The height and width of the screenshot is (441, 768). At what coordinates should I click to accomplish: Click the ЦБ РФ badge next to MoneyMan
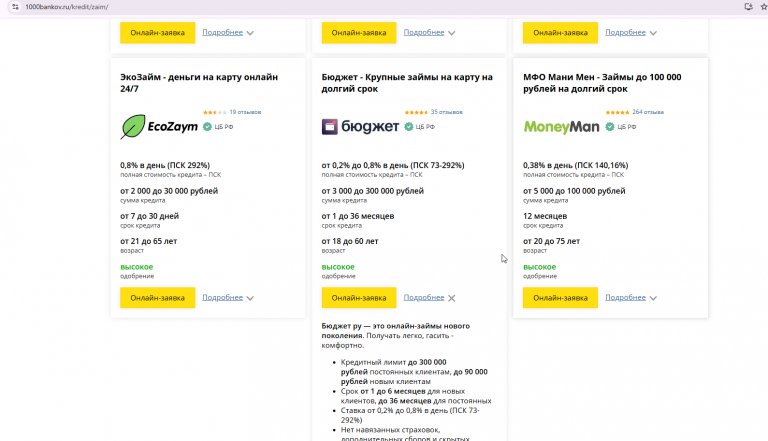click(621, 127)
